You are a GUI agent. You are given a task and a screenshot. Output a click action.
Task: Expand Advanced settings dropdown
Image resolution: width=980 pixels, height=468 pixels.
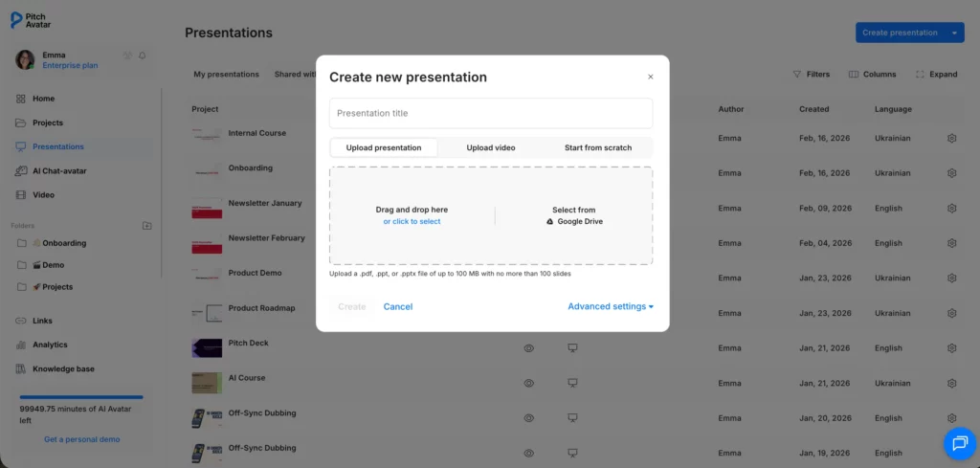pyautogui.click(x=611, y=306)
